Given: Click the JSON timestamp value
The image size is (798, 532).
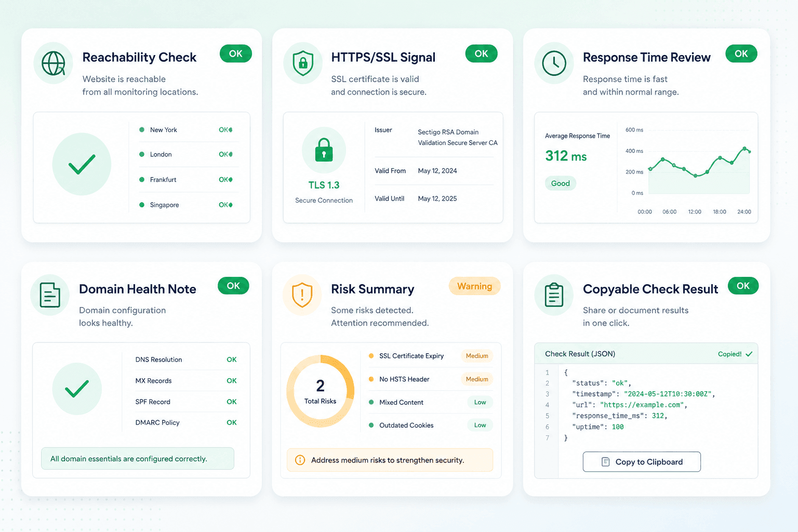Looking at the screenshot, I should (x=668, y=394).
